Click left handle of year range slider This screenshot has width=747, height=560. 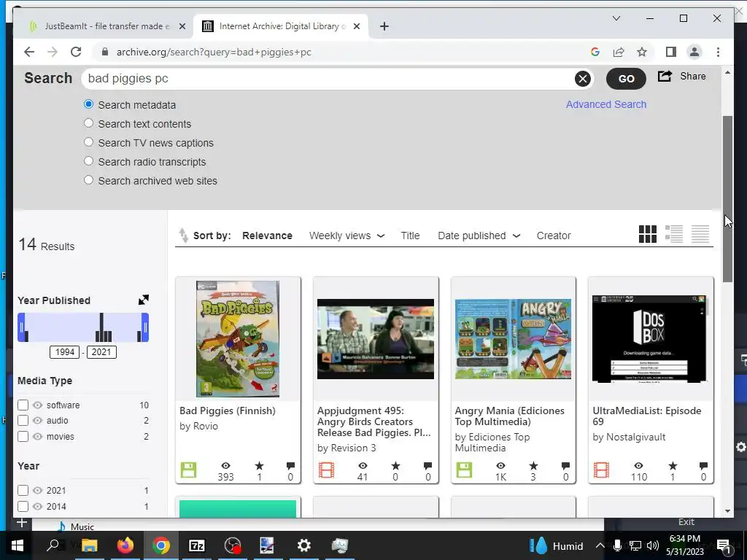pyautogui.click(x=21, y=327)
